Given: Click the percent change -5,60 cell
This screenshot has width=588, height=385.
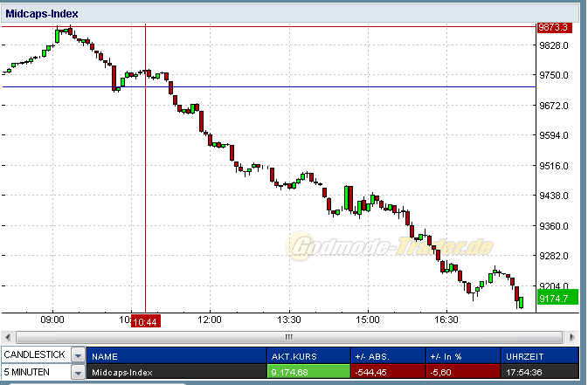Looking at the screenshot, I should tap(463, 372).
